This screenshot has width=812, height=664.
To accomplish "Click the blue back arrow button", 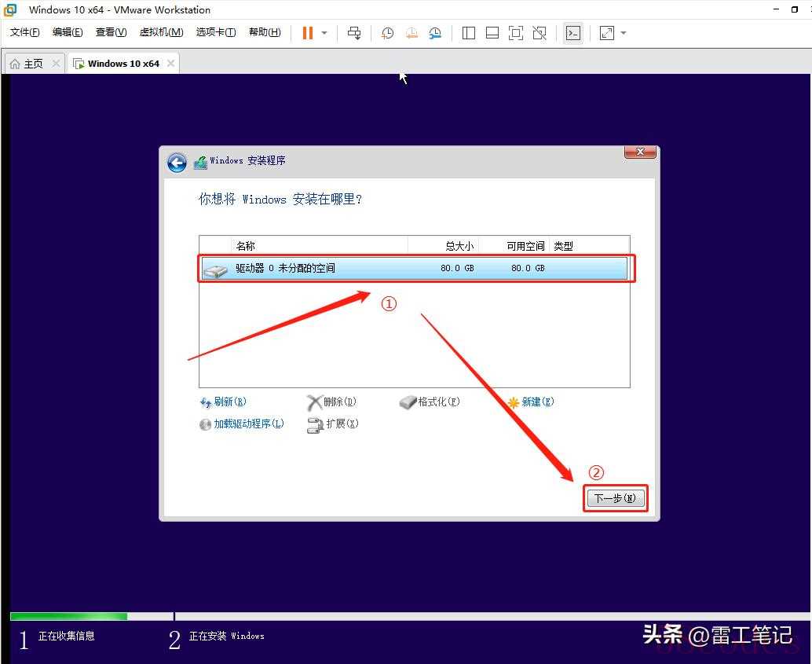I will coord(177,162).
